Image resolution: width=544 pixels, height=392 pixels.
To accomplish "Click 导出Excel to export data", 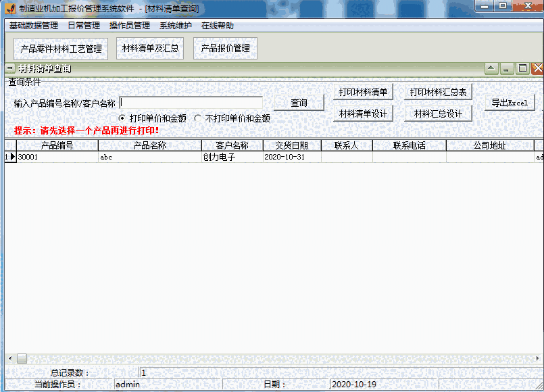I will 509,101.
